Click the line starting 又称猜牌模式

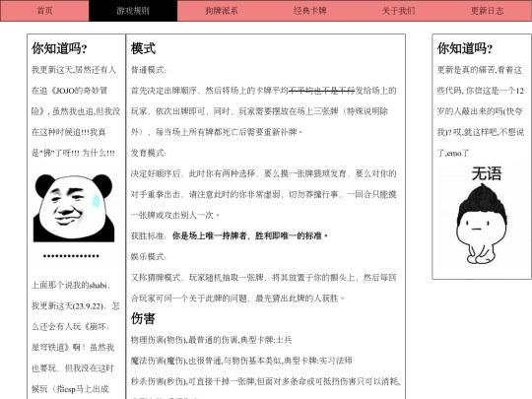(x=264, y=278)
